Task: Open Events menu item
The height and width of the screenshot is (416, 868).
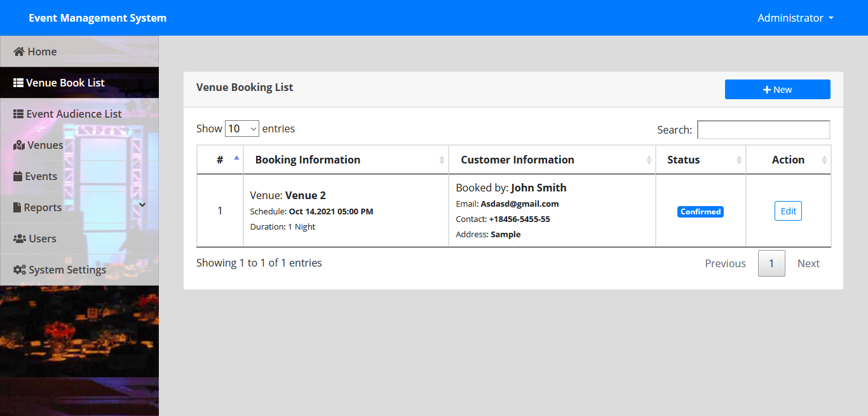Action: point(79,176)
